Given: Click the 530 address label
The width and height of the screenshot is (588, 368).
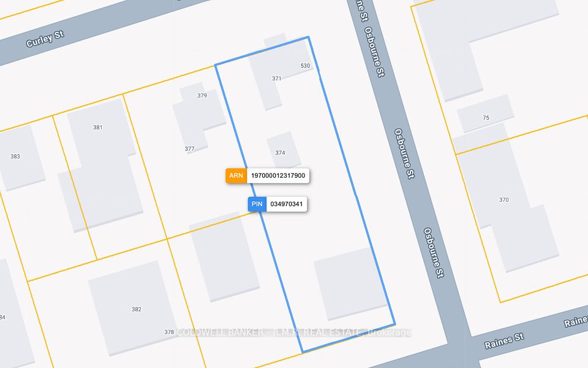Looking at the screenshot, I should point(305,66).
